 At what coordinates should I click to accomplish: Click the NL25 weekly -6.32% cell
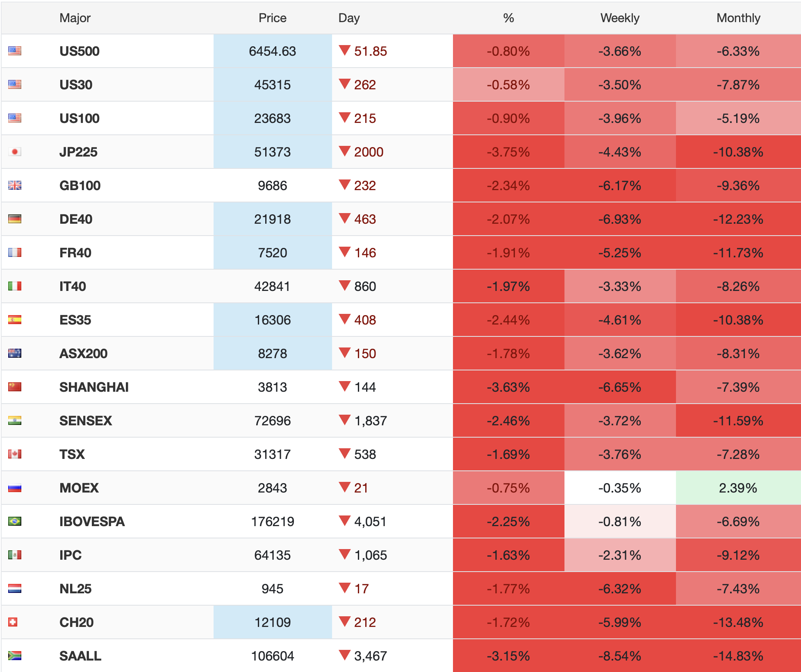[x=619, y=589]
